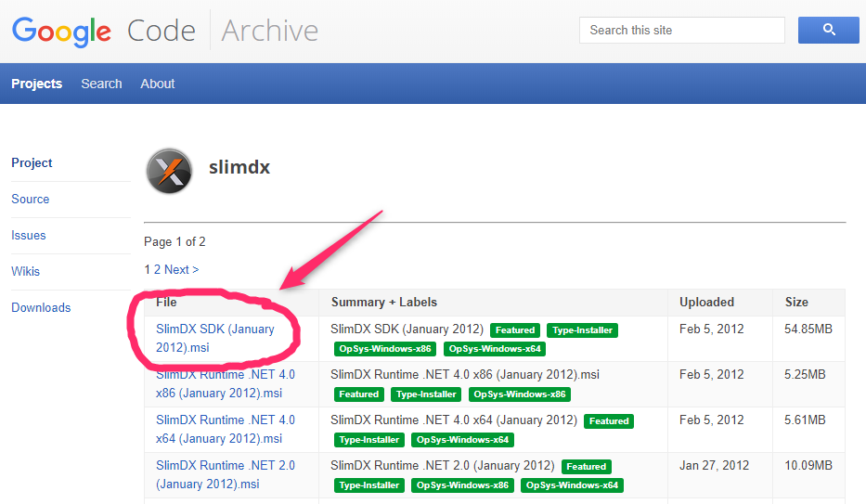The height and width of the screenshot is (504, 866).
Task: Download SlimDX SDK (January 2012).msi
Action: tap(214, 338)
